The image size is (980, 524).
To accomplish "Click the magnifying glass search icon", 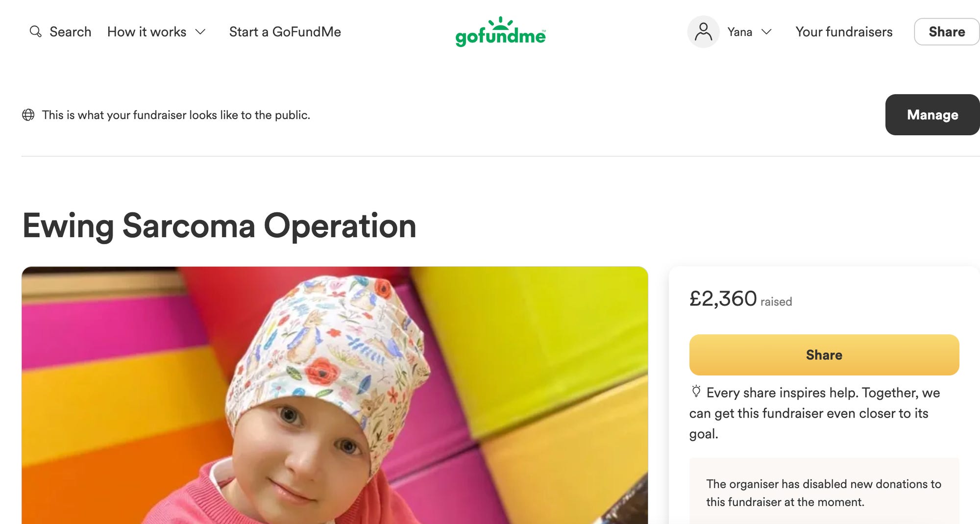I will (x=35, y=31).
